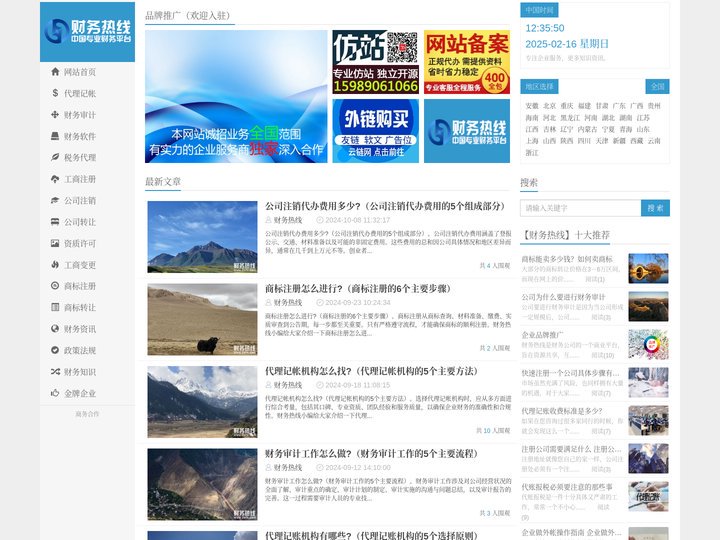Viewport: 720px width, 540px height.
Task: Click the icon beside 财务审计
Action: point(55,115)
